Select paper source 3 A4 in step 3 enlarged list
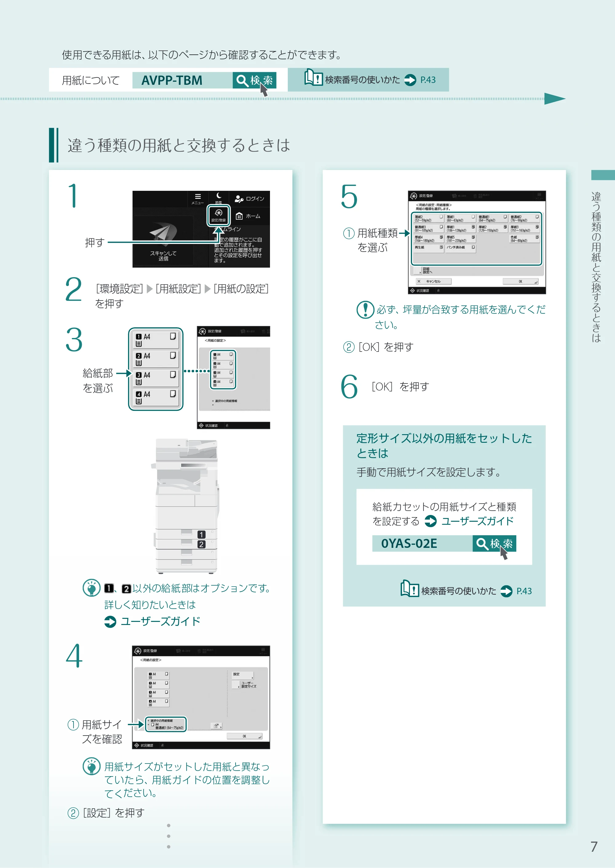 point(156,378)
